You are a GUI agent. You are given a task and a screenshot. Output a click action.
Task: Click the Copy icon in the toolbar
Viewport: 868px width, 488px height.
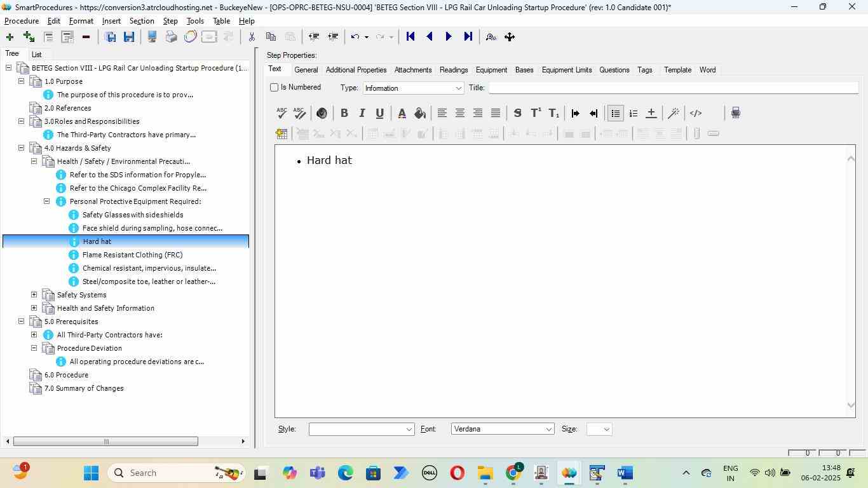[x=271, y=37]
